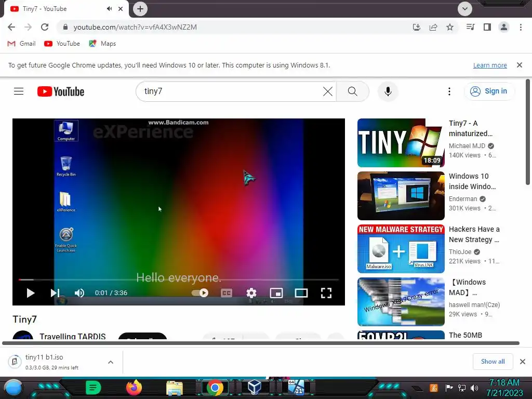Viewport: 532px width, 399px height.
Task: Open Maps bookmark
Action: (x=102, y=44)
